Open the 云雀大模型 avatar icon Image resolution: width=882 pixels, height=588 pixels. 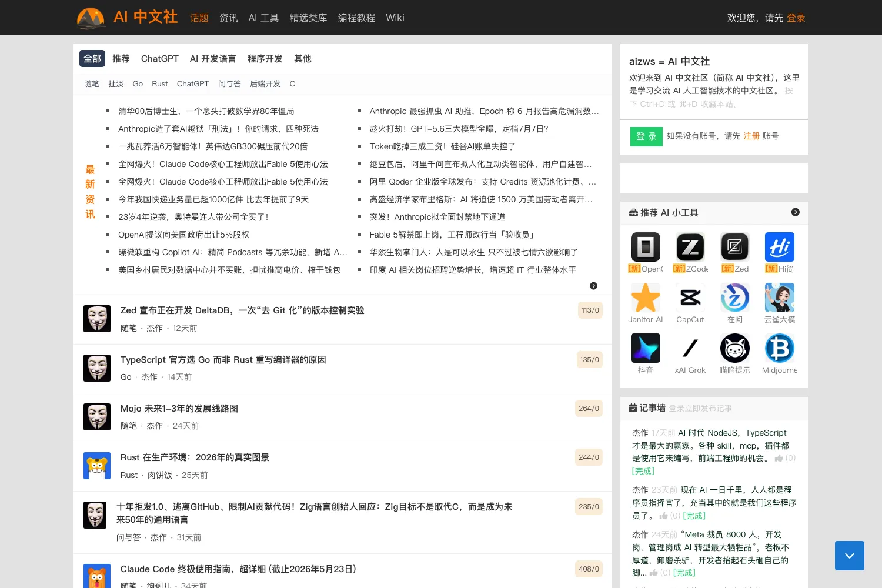coord(780,298)
